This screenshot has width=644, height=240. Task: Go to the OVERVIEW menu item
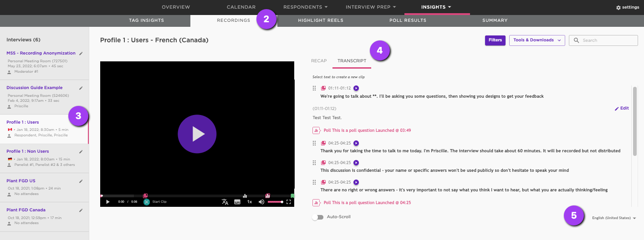176,7
